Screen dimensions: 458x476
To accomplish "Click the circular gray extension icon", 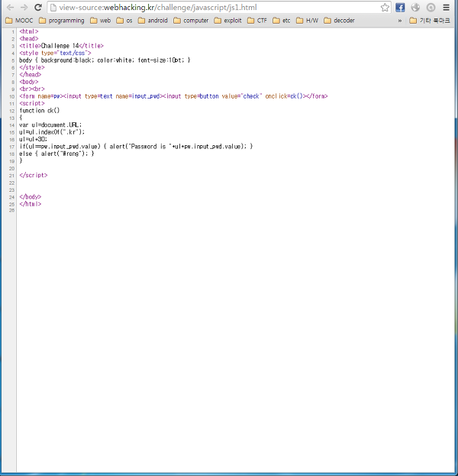I will [431, 8].
